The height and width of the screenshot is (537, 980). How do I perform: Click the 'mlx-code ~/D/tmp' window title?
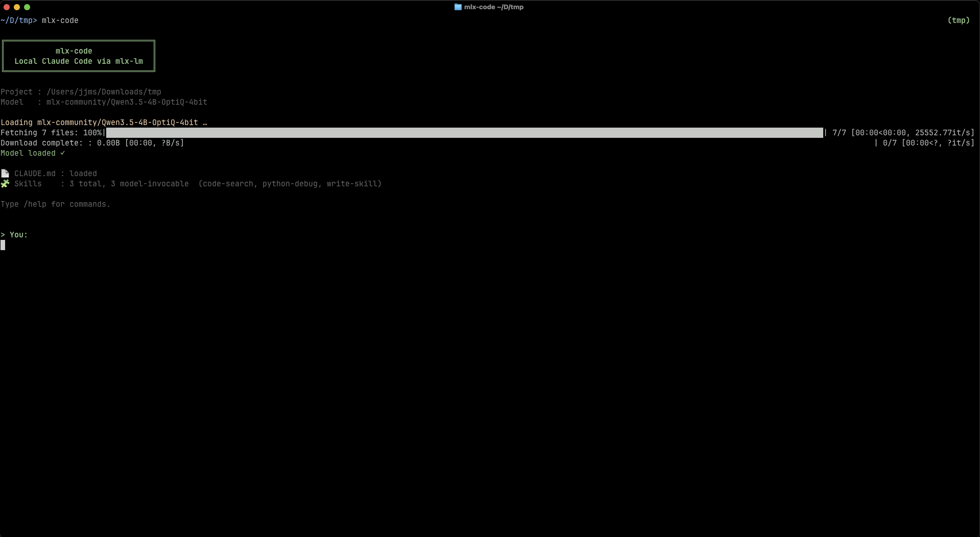[x=493, y=7]
